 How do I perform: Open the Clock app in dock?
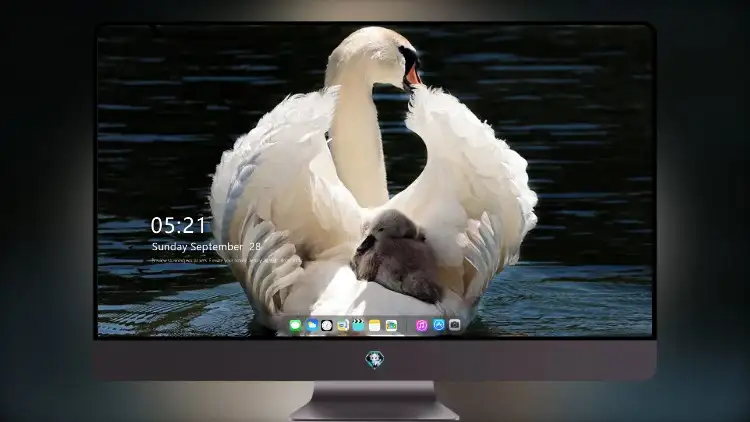click(327, 326)
